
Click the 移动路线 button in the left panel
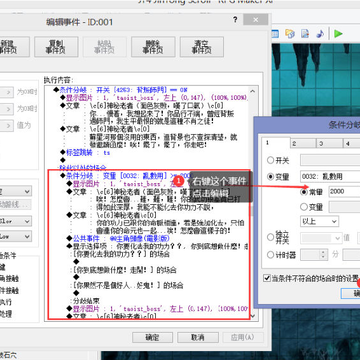tap(16, 204)
